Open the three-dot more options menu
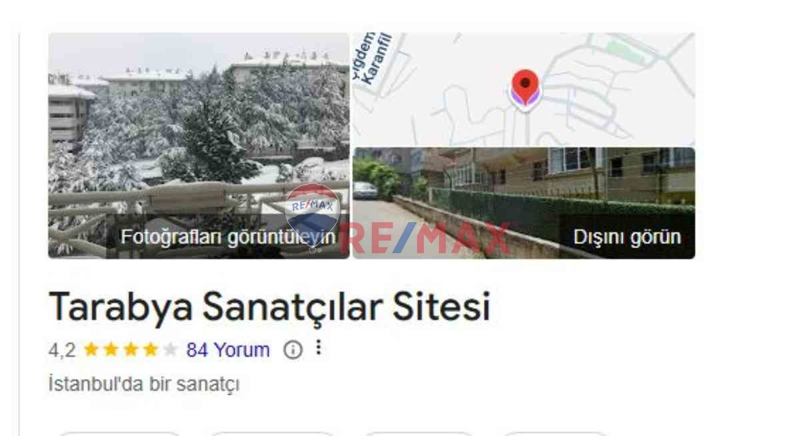The height and width of the screenshot is (436, 800). (x=318, y=348)
